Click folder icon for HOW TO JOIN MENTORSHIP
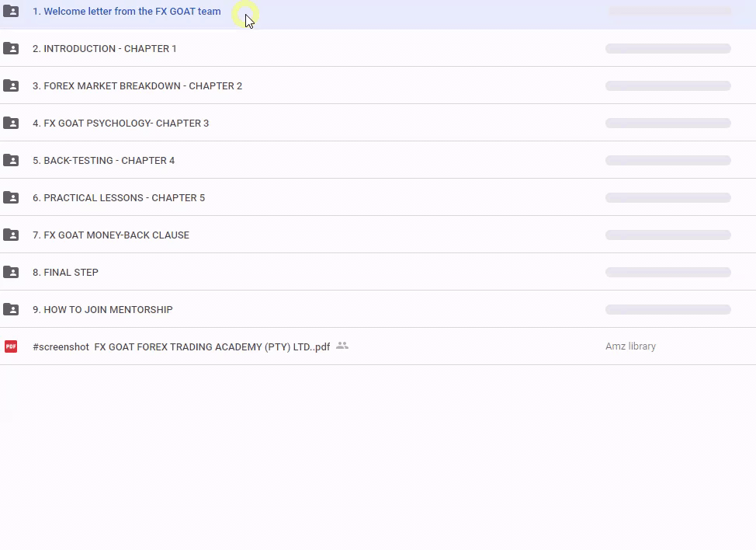Viewport: 756px width, 550px height. [x=11, y=310]
